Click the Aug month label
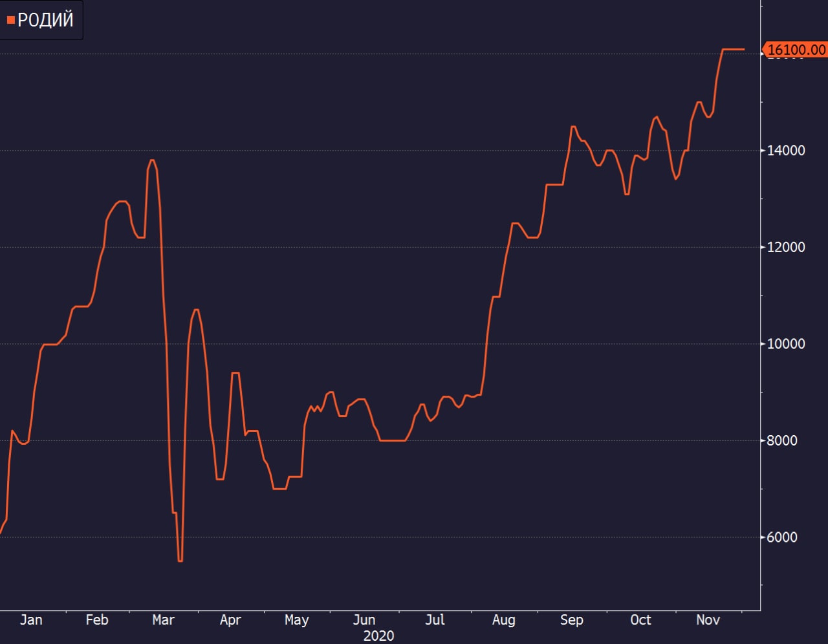 pos(504,621)
